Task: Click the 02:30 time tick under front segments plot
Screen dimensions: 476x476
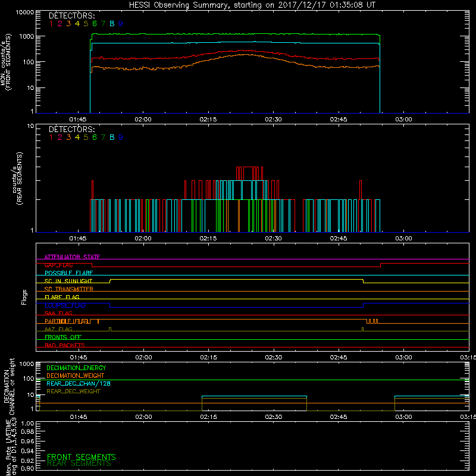Action: (x=274, y=120)
